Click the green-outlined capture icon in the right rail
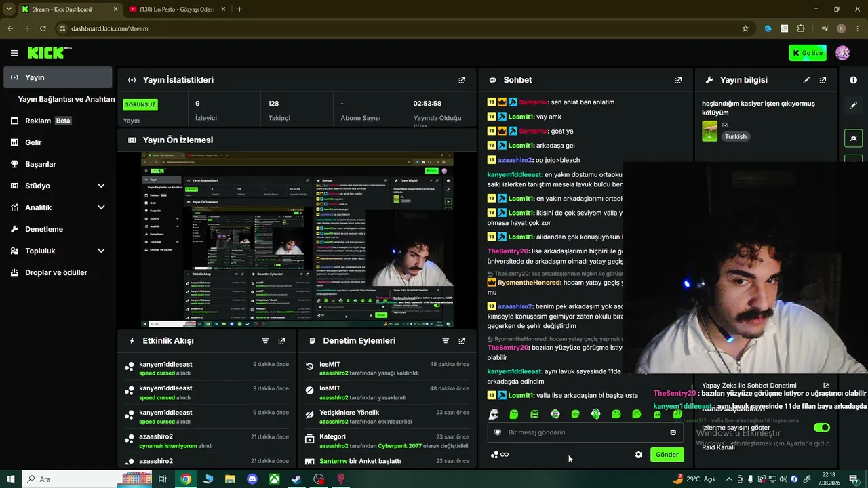The height and width of the screenshot is (488, 868). tap(853, 138)
